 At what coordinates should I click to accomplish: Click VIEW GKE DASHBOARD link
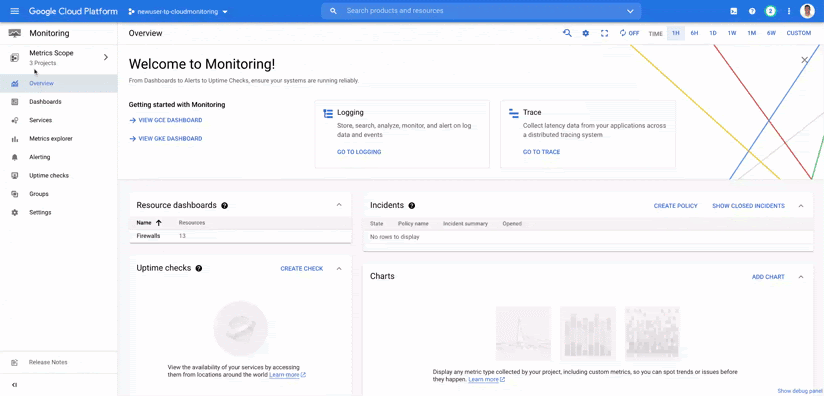pos(166,139)
